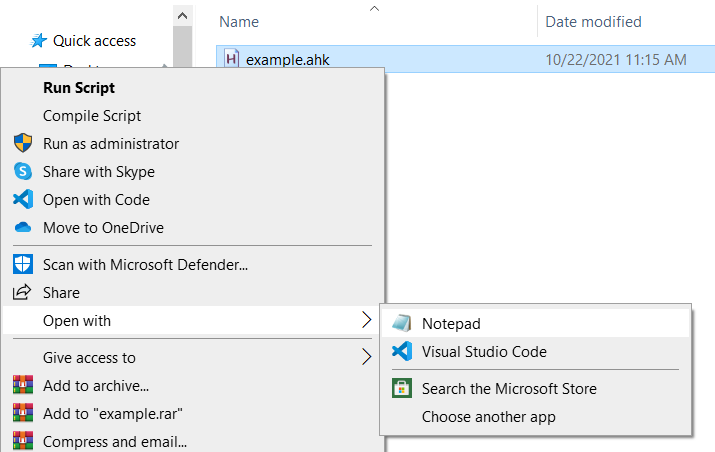
Task: Select Move to OneDrive
Action: pos(104,227)
